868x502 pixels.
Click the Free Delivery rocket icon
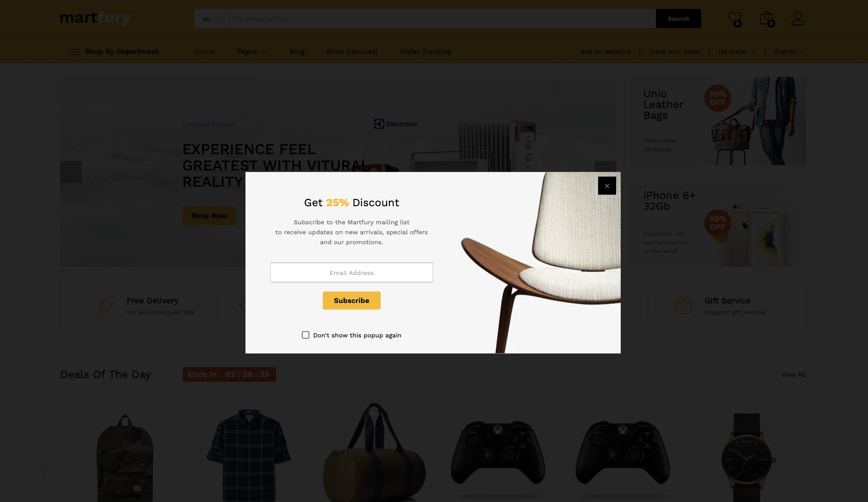(107, 305)
